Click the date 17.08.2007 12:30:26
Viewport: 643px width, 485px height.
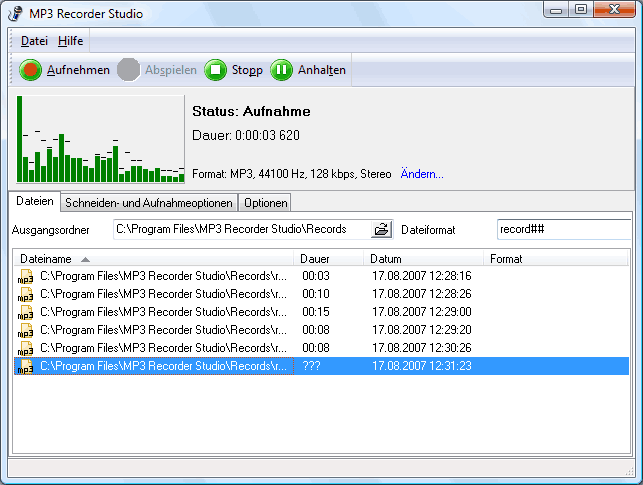(x=422, y=348)
